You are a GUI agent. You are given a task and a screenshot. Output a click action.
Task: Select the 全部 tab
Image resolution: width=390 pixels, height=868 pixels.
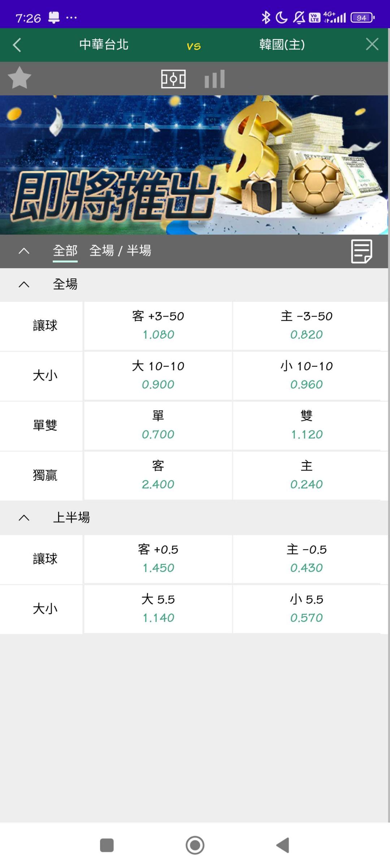click(x=65, y=251)
